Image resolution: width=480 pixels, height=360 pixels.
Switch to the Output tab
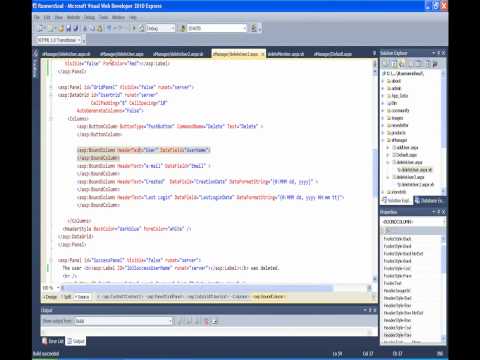(76, 341)
